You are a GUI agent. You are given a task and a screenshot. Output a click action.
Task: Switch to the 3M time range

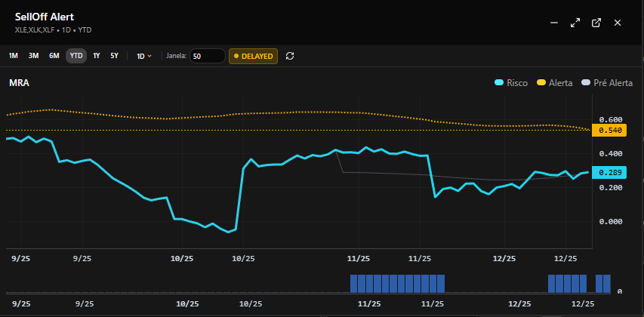point(34,56)
